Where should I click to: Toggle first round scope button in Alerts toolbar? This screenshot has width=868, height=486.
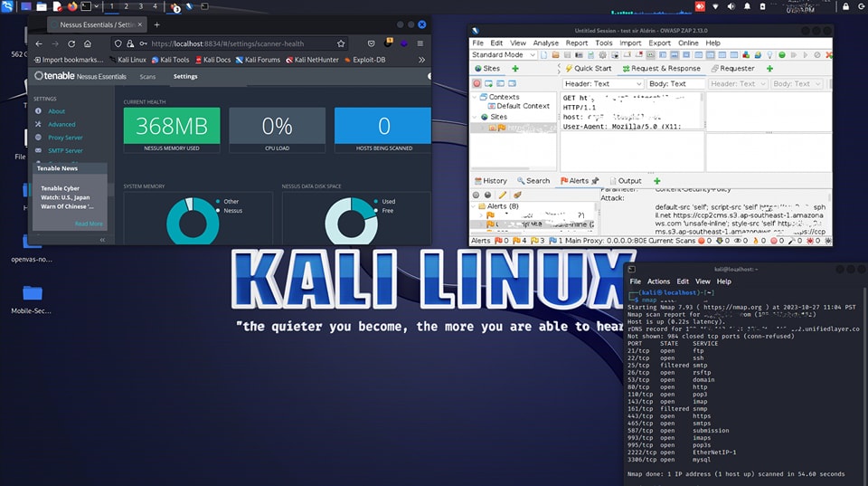476,195
